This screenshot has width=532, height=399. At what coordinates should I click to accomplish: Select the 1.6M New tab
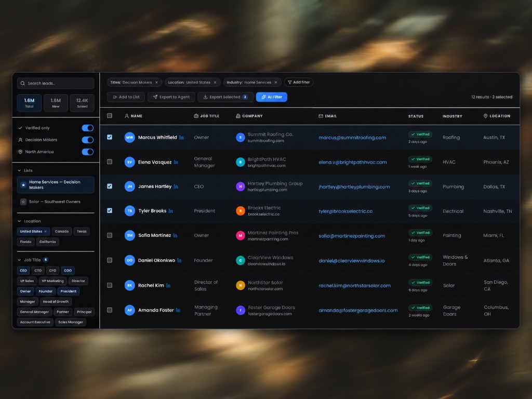point(56,103)
